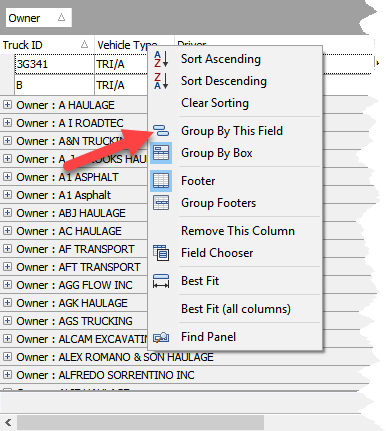Toggle sort on Owner group chip
Image resolution: width=386 pixels, height=431 pixels.
point(39,18)
